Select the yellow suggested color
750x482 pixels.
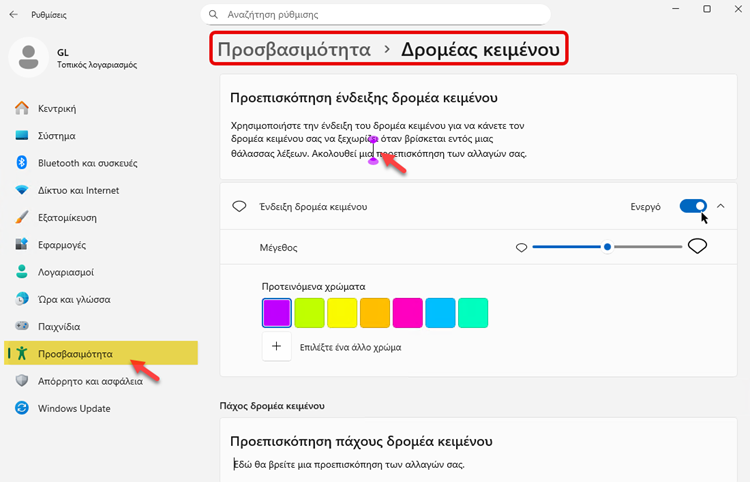[342, 313]
